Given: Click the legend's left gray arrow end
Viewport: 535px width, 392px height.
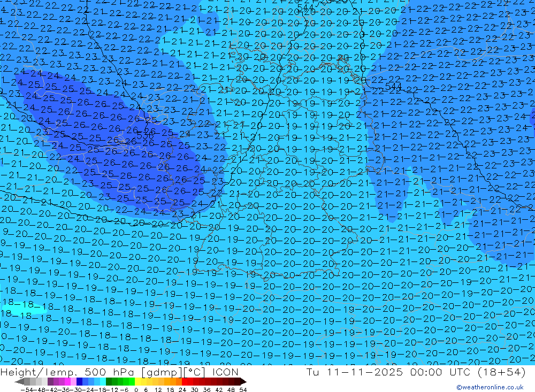Looking at the screenshot, I should point(19,381).
